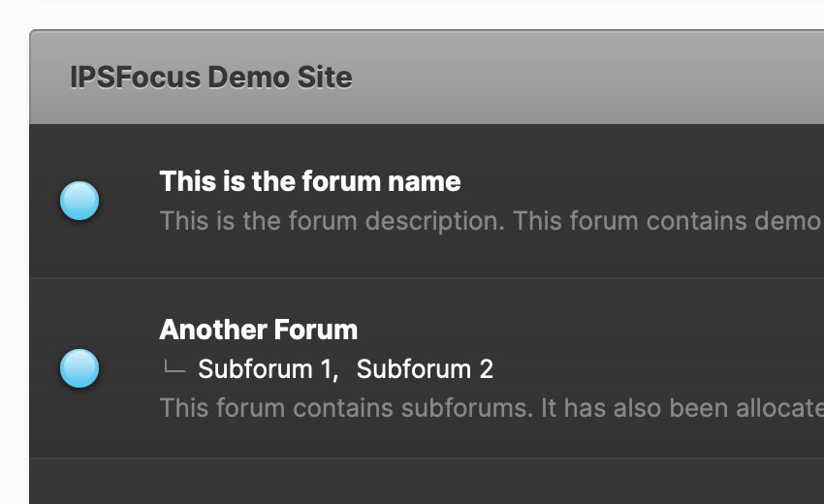Open the Another Forum link
This screenshot has width=824, height=504.
(258, 330)
